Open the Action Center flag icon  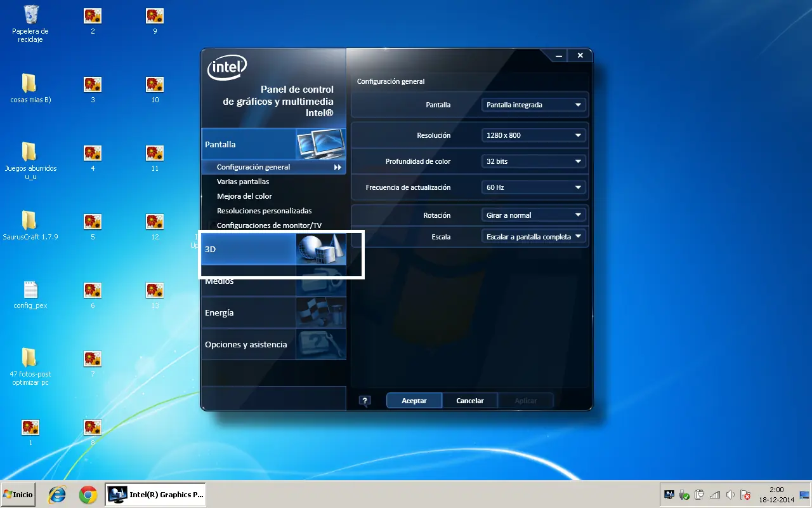pyautogui.click(x=745, y=495)
